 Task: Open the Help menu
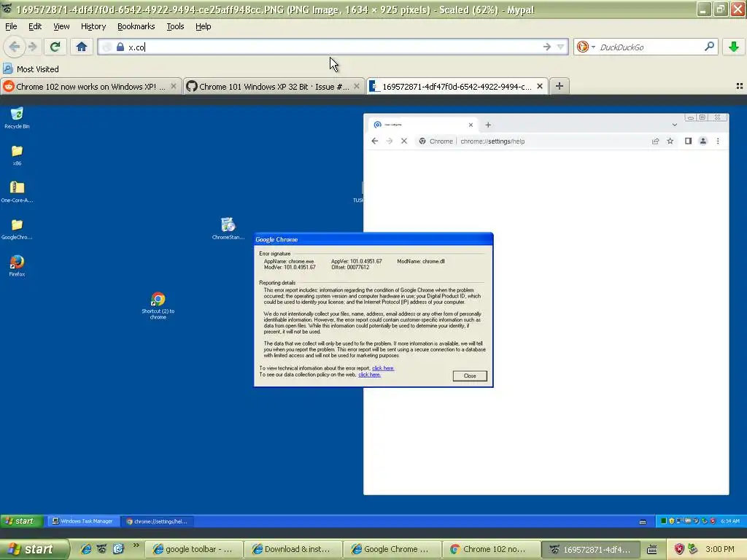pyautogui.click(x=203, y=26)
